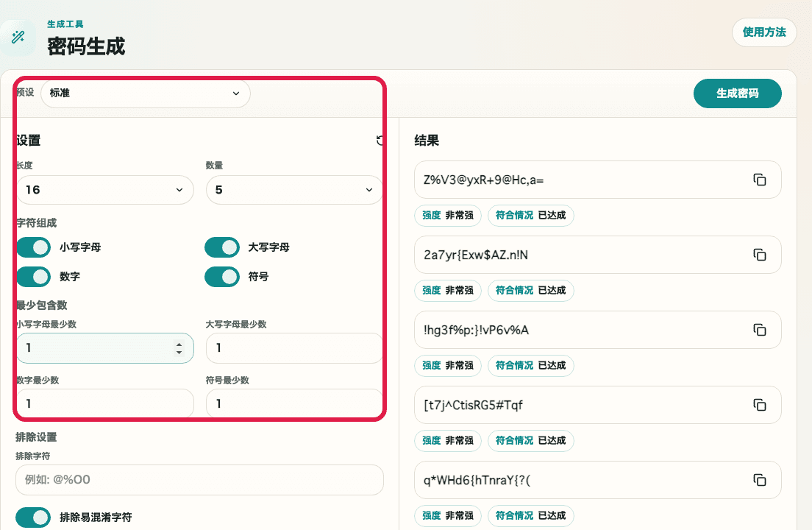This screenshot has height=530, width=812.
Task: Copy the password !hg3f%p:}!vP6v%A
Action: click(759, 330)
